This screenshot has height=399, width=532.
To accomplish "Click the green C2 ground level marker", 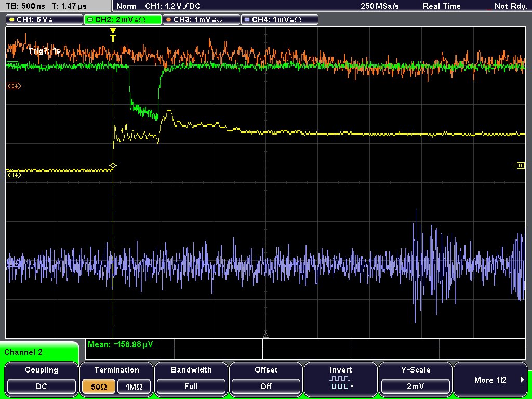I will (14, 65).
